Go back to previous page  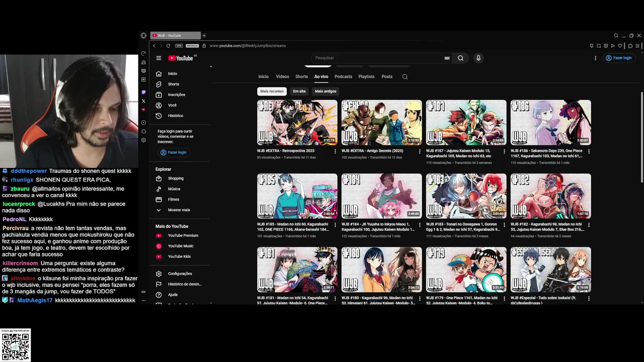click(x=154, y=46)
